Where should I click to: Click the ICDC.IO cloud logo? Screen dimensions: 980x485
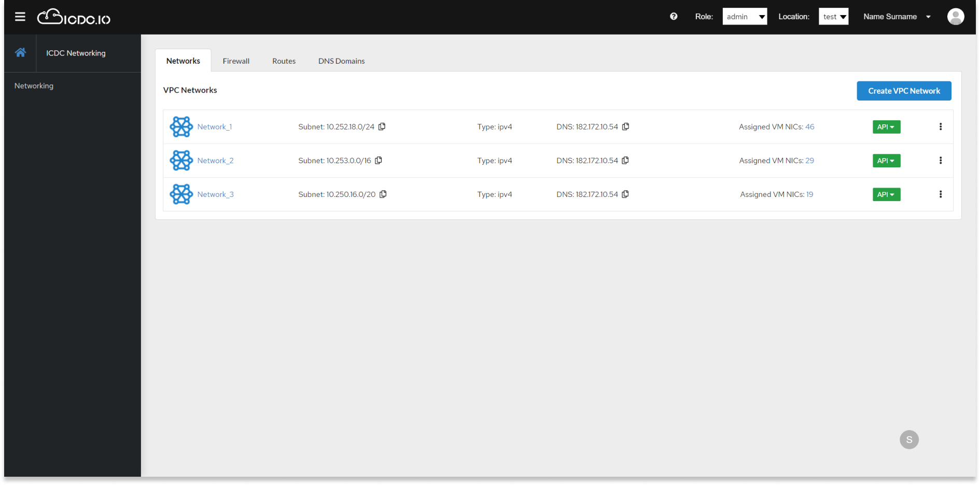(74, 17)
